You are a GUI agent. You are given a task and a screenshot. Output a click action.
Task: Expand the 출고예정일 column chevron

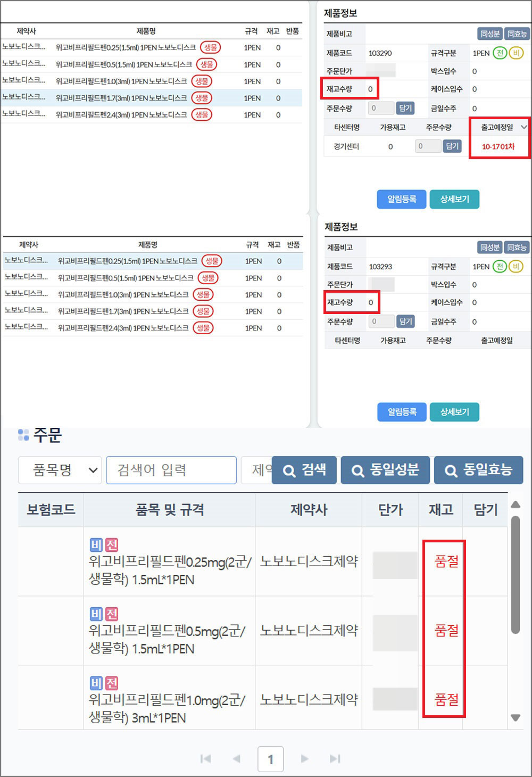coord(524,127)
